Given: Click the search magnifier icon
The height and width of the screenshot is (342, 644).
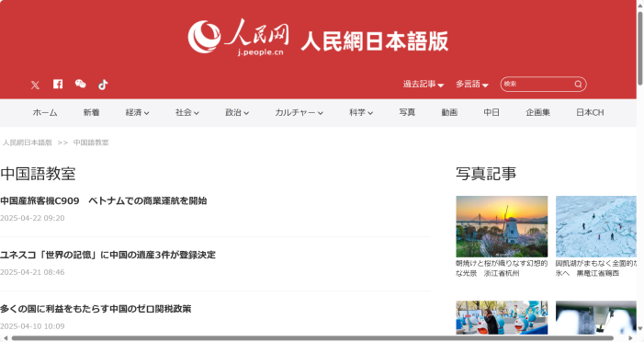Looking at the screenshot, I should (578, 85).
